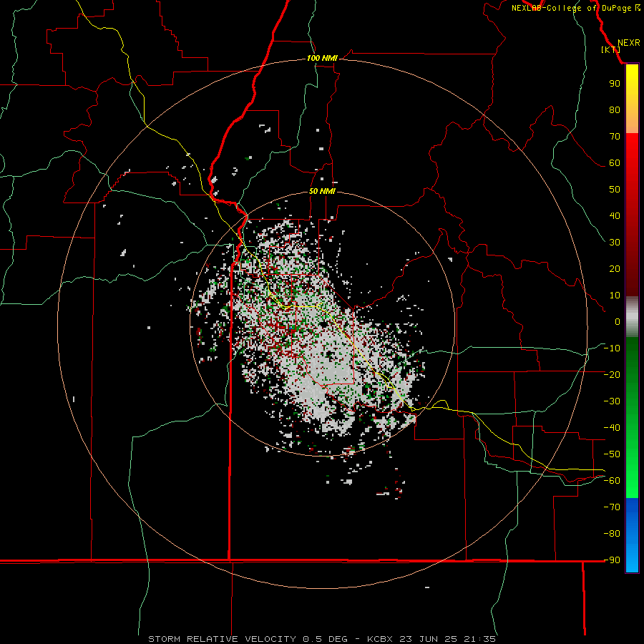Screen dimensions: 644x644
Task: Click the "50 NMI" range ring label
Action: (x=322, y=191)
